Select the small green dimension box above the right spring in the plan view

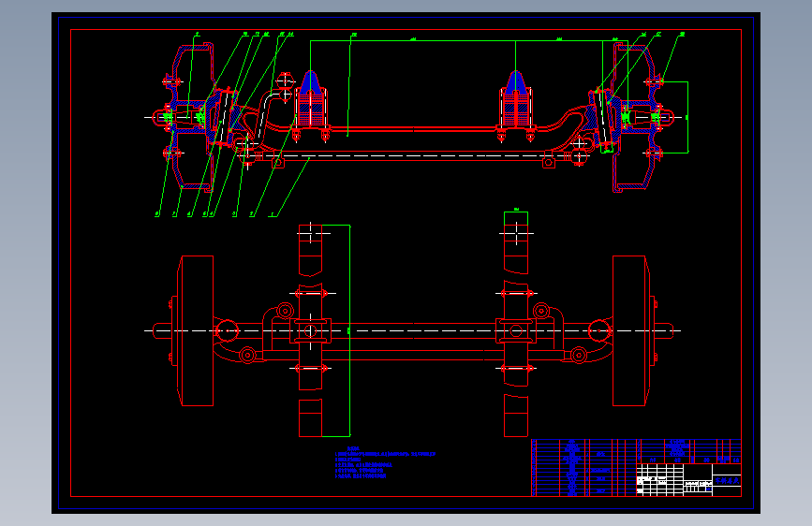(x=516, y=217)
